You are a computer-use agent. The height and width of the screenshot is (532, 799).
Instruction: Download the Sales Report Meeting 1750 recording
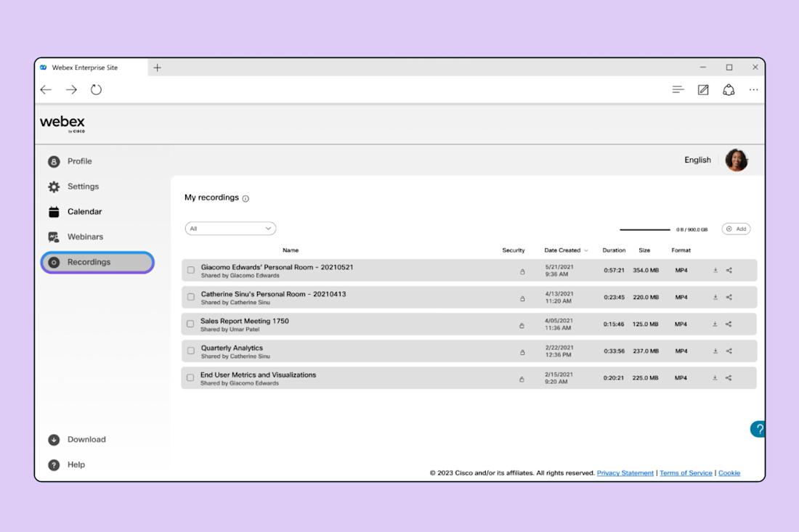point(715,324)
